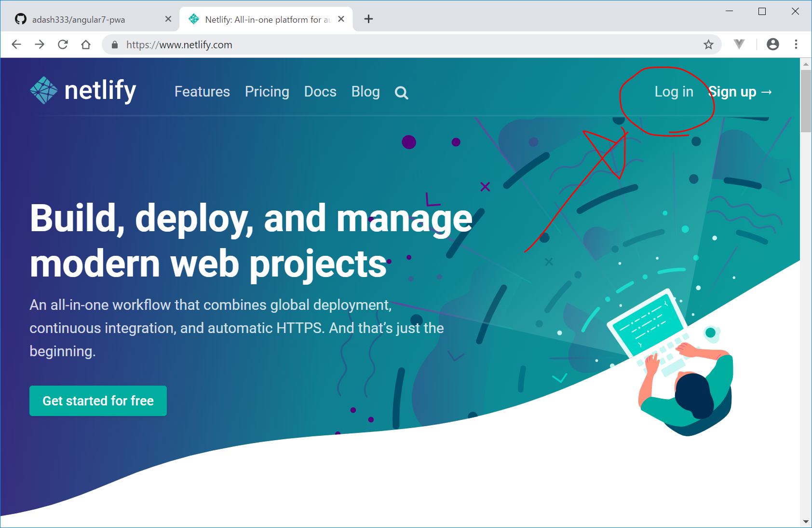Viewport: 812px width, 528px height.
Task: Close the Netlify tab
Action: coord(341,19)
